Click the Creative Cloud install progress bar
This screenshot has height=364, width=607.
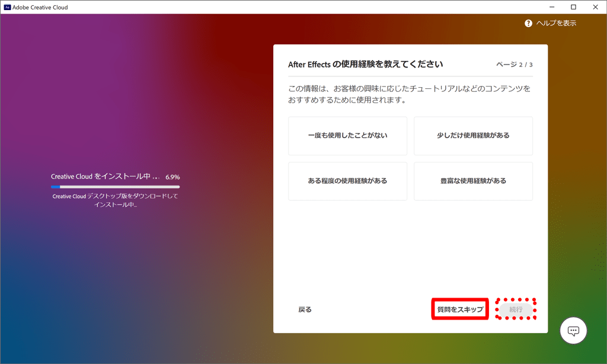pyautogui.click(x=115, y=187)
